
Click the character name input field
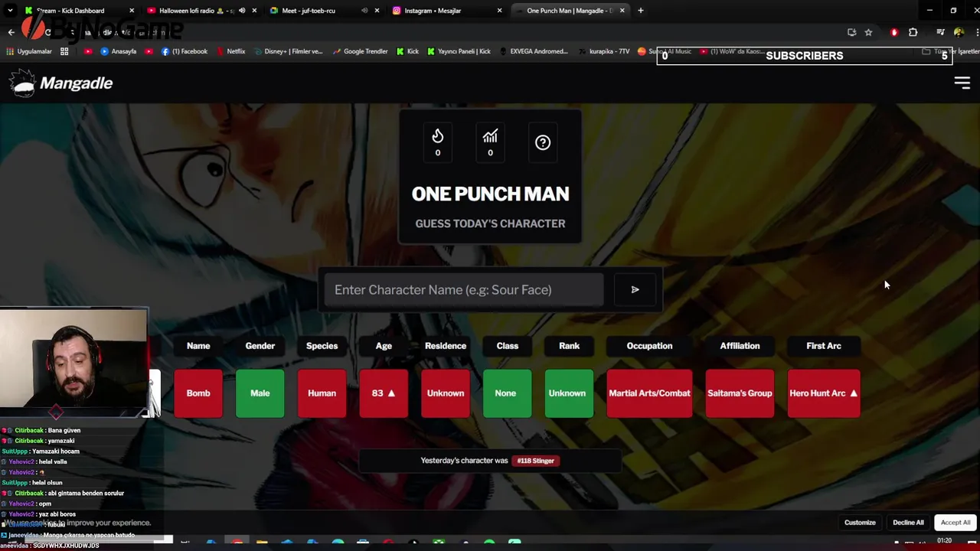click(464, 289)
